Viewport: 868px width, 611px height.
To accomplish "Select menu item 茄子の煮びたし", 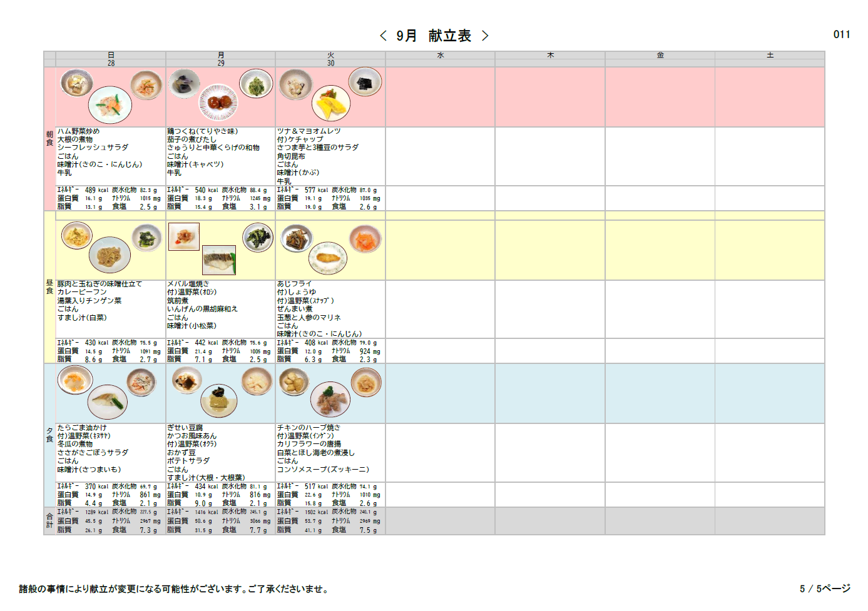I will coord(191,139).
